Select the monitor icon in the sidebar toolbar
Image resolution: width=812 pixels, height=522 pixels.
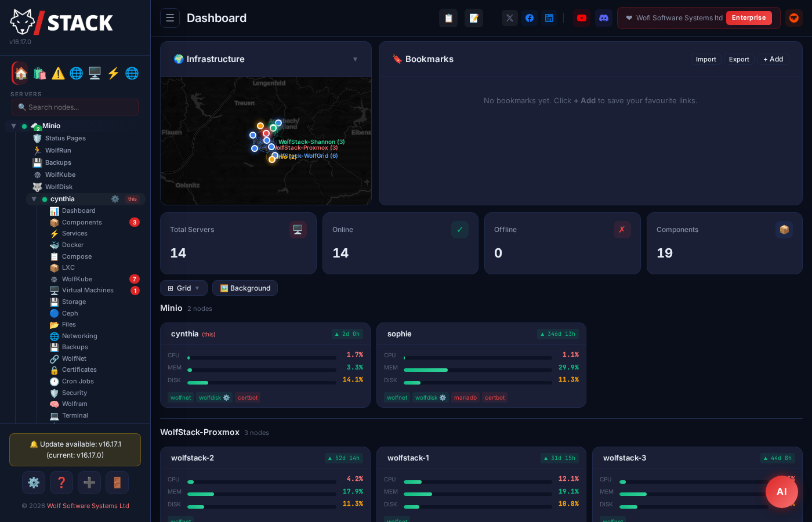tap(95, 73)
